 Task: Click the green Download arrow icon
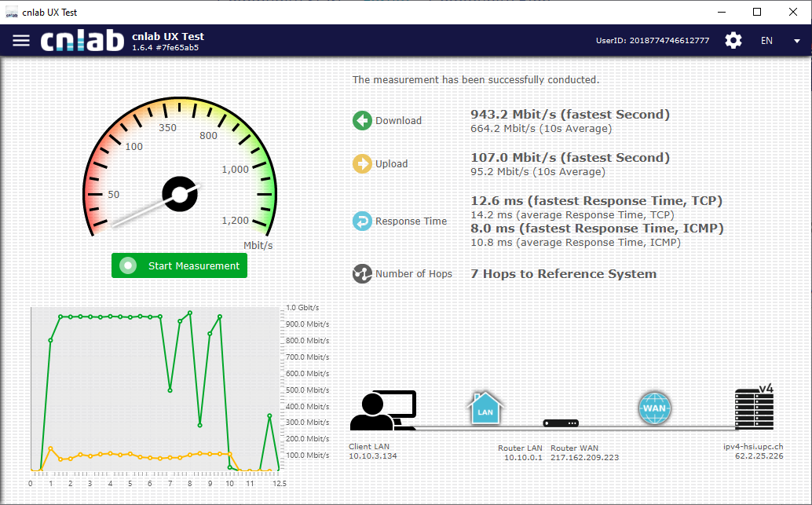362,120
